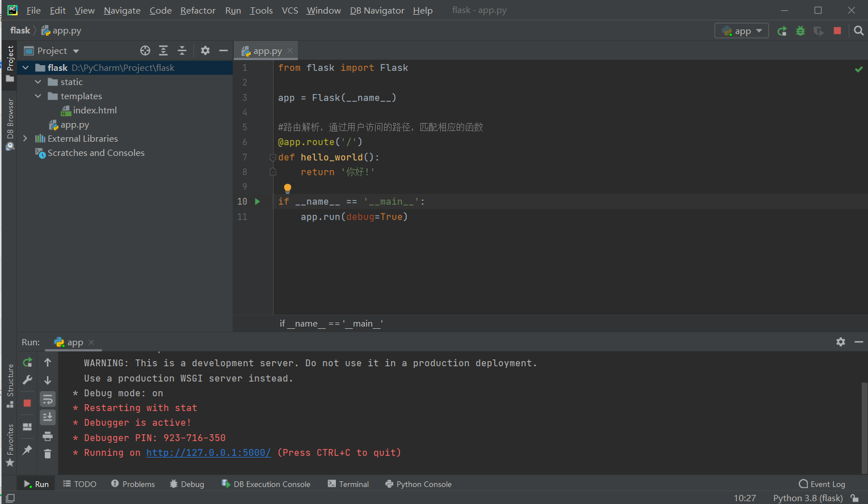
Task: Open Python 3.8 (flask) interpreter selector
Action: 807,498
